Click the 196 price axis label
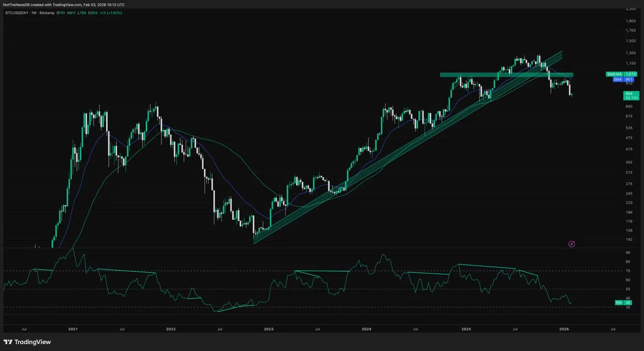 click(629, 212)
